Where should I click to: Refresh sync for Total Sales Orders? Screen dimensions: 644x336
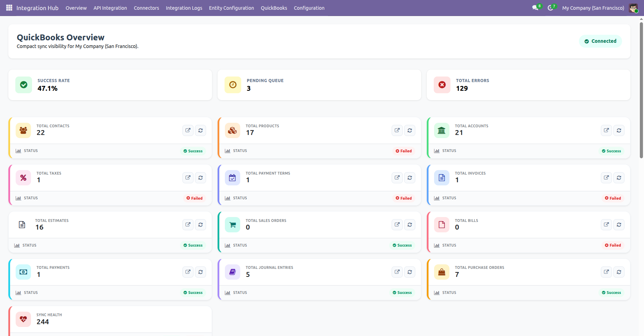tap(410, 225)
